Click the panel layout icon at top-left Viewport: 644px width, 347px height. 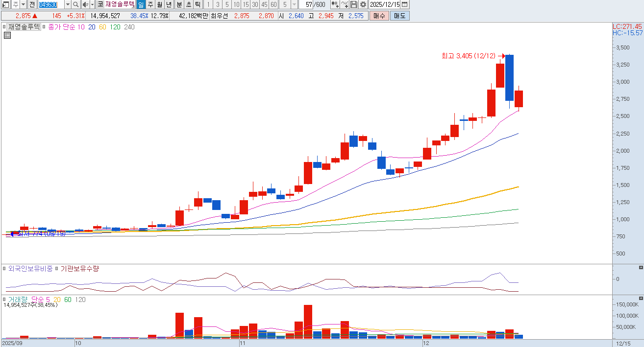click(6, 4)
